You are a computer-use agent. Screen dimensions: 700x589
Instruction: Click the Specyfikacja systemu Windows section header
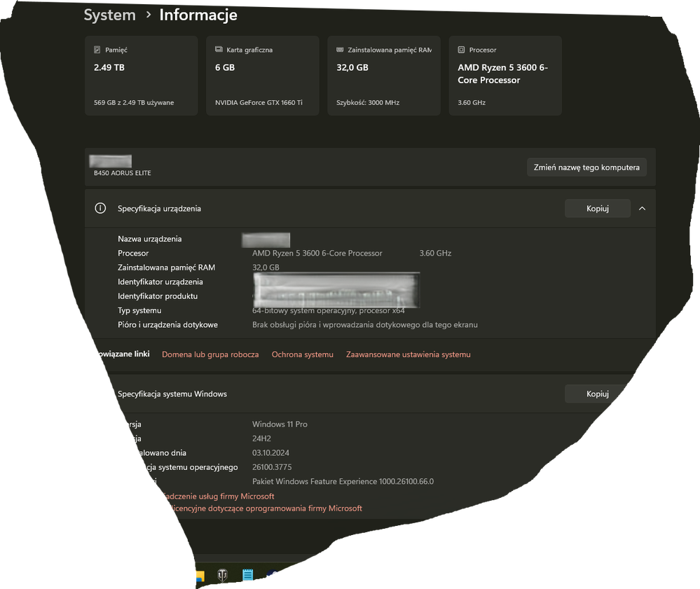[172, 394]
